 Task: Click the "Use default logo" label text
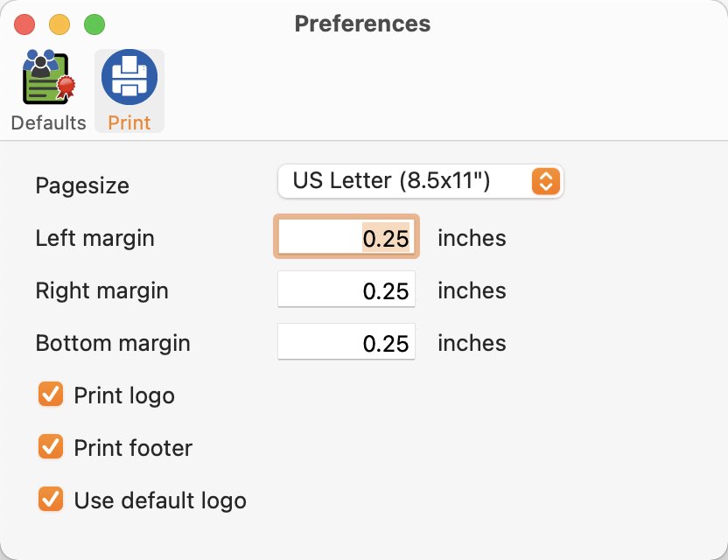coord(160,500)
